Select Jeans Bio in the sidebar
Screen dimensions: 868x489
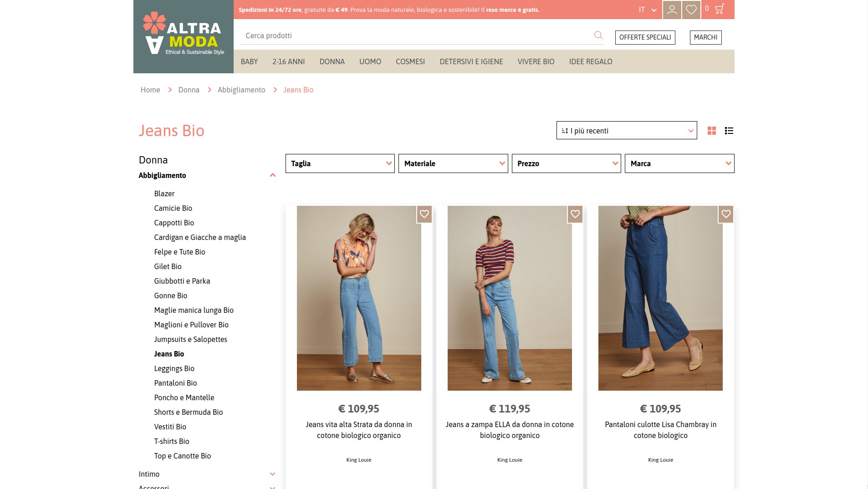click(x=169, y=354)
